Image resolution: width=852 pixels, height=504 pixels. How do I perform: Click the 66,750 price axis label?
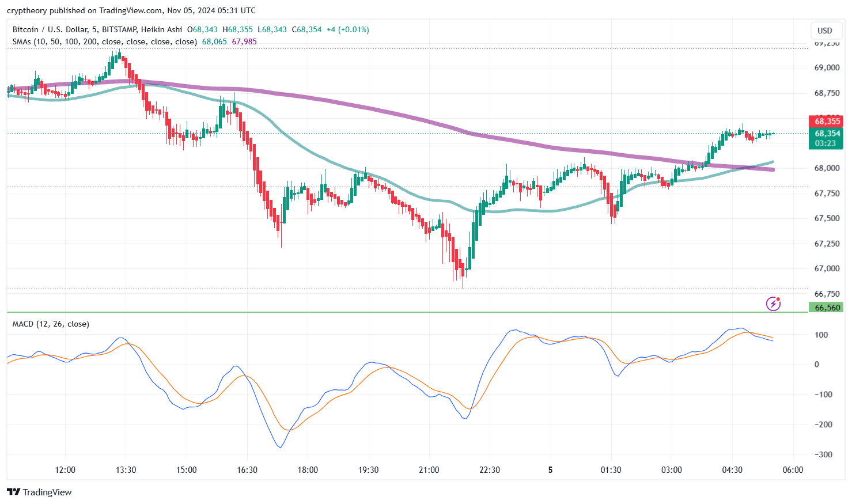[827, 294]
